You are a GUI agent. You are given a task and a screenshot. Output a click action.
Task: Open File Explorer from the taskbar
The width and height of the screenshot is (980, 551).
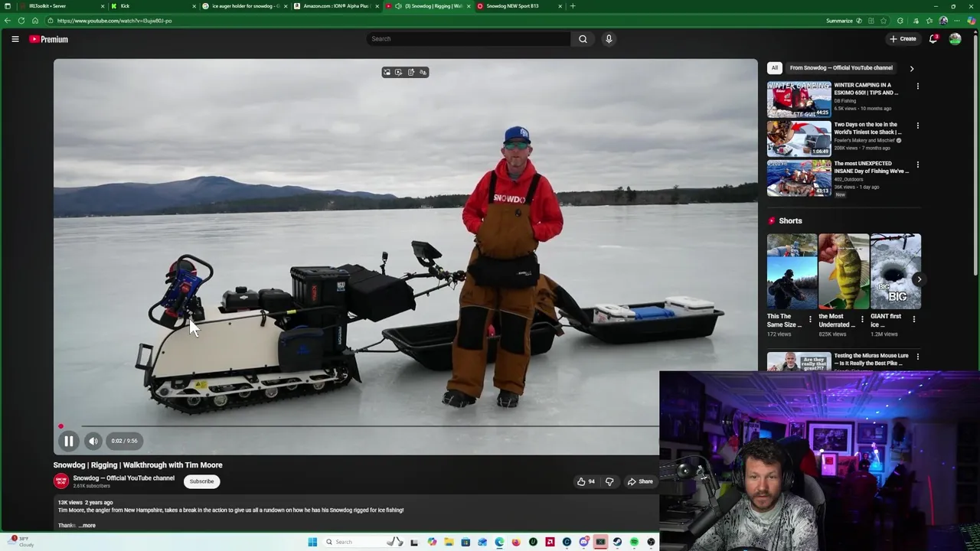click(449, 542)
